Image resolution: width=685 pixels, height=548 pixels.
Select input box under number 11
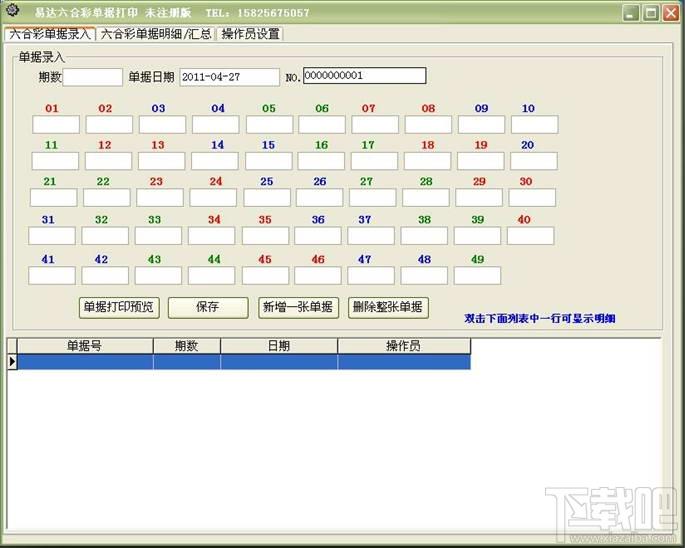click(55, 161)
